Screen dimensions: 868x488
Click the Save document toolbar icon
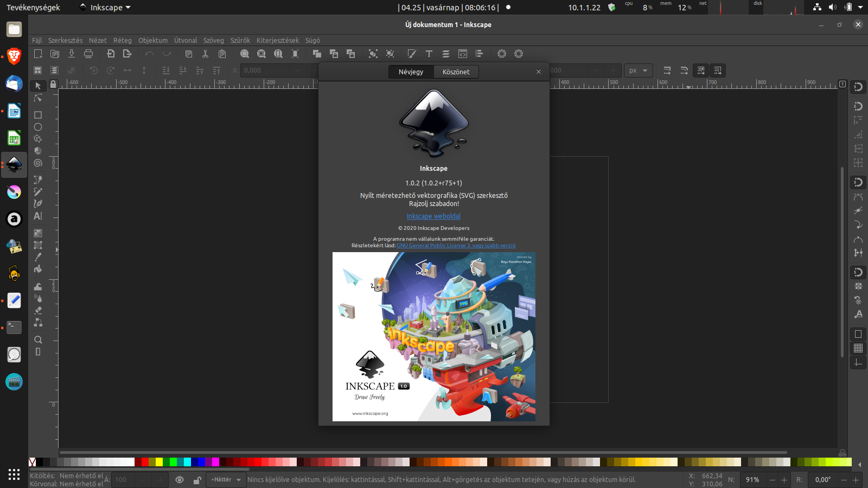[x=72, y=54]
